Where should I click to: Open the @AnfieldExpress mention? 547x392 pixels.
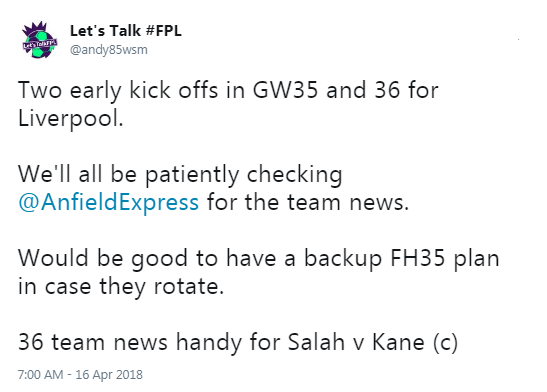[108, 202]
